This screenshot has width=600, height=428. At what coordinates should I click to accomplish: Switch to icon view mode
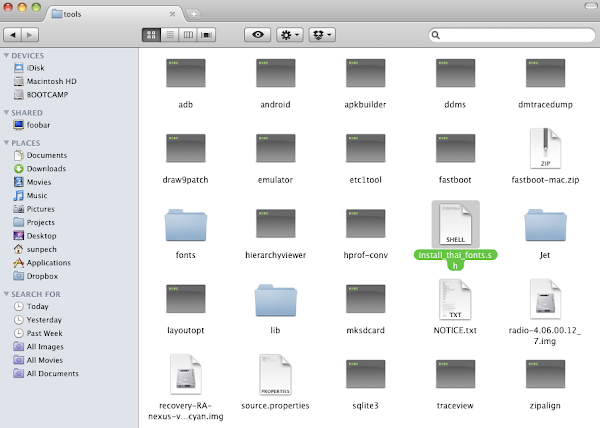click(x=151, y=35)
